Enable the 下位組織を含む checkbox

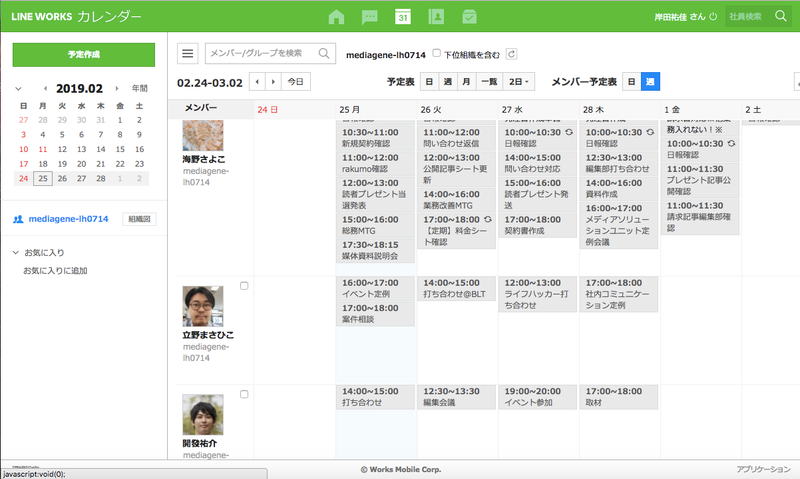tap(436, 54)
